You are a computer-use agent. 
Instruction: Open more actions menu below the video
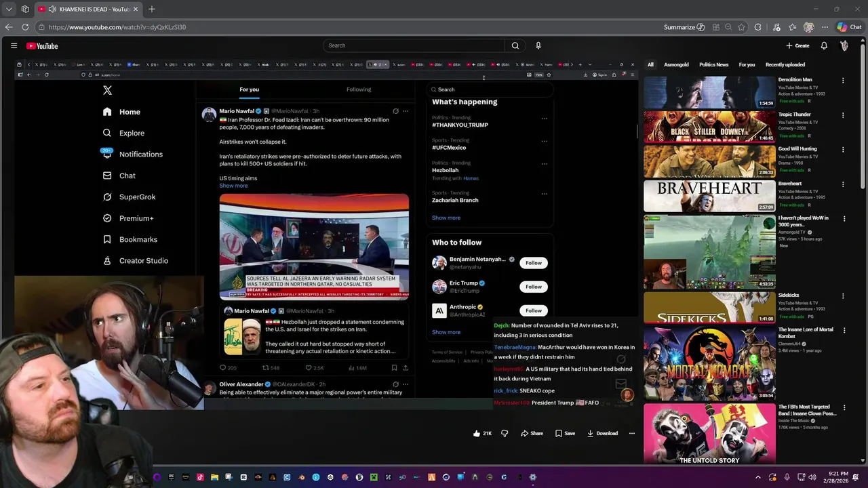click(x=631, y=433)
